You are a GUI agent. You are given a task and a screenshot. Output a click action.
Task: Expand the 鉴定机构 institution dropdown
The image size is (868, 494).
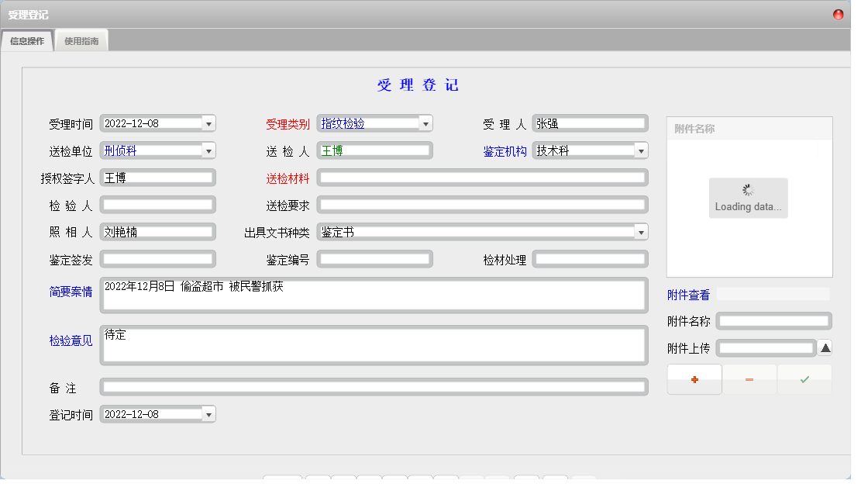click(x=640, y=150)
